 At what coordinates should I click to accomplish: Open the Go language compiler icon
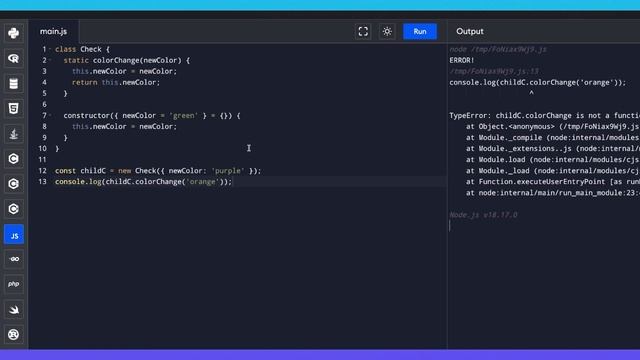pos(13,259)
